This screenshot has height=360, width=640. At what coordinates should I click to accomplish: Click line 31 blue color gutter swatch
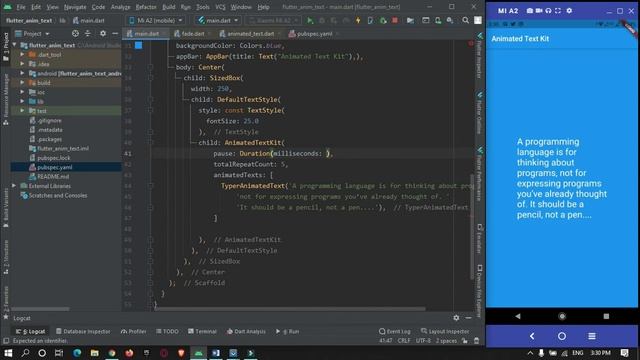click(x=139, y=45)
